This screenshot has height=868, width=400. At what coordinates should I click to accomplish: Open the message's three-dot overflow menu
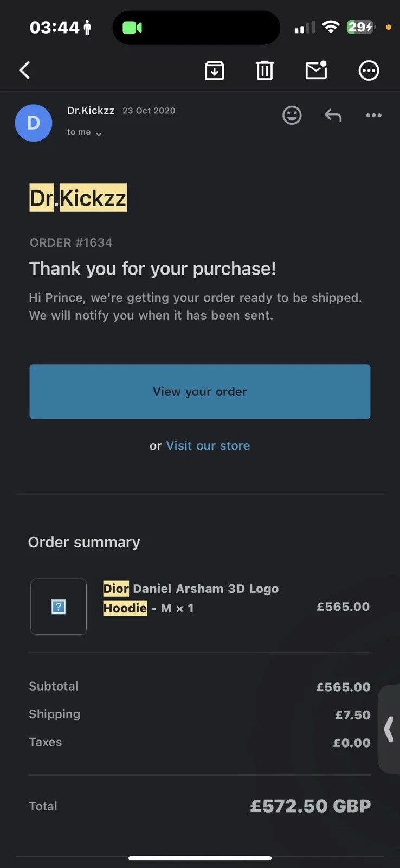tap(373, 115)
